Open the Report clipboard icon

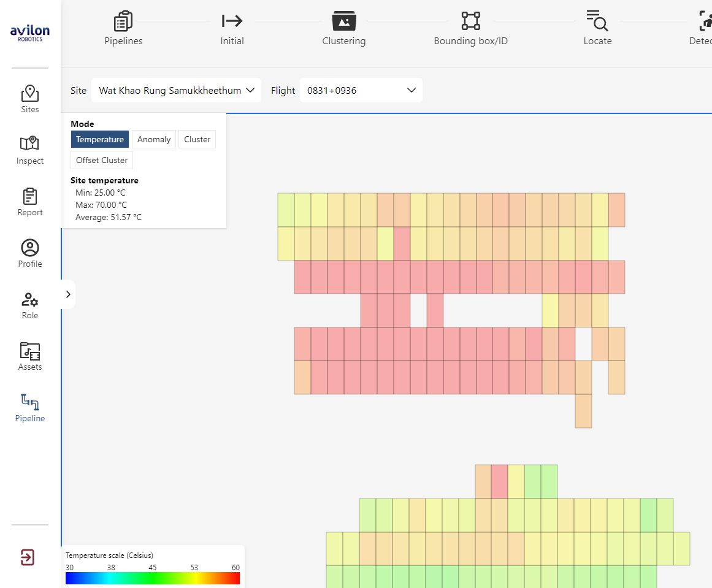click(30, 196)
